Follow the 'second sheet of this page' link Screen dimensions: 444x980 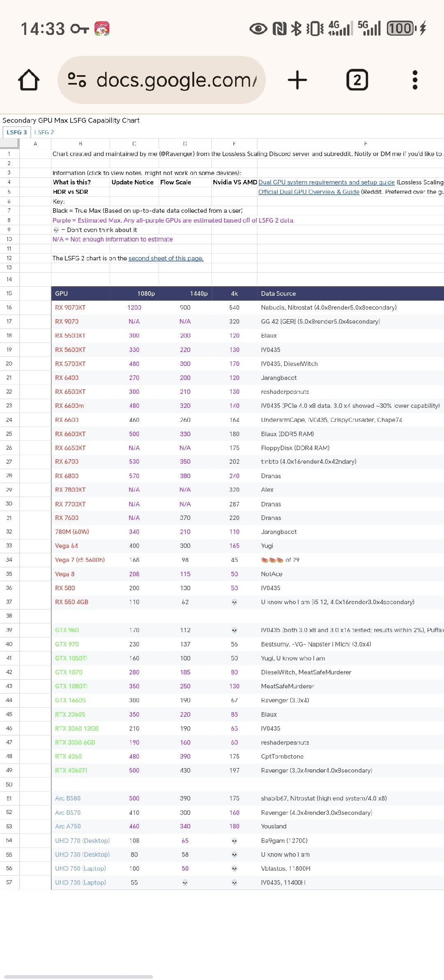166,258
